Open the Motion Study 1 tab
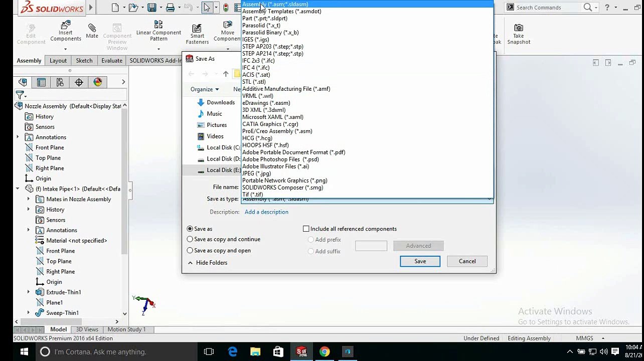Viewport: 644px width, 361px height. coord(126,329)
